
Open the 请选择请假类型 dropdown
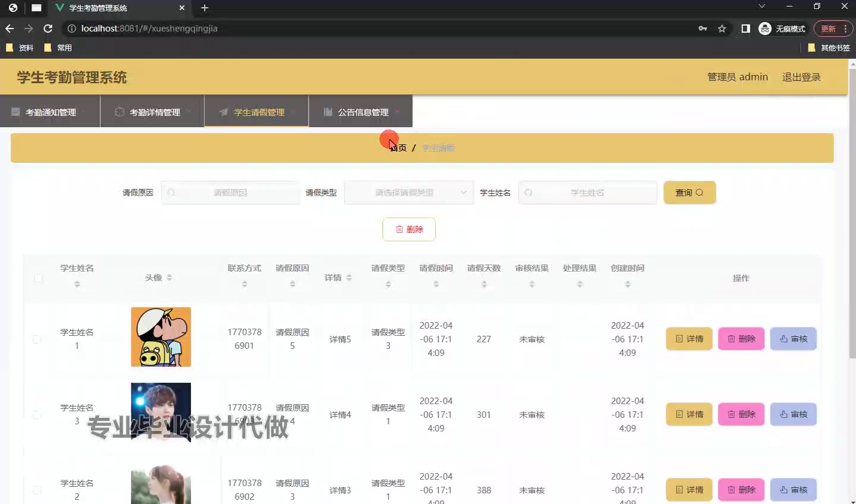point(409,193)
